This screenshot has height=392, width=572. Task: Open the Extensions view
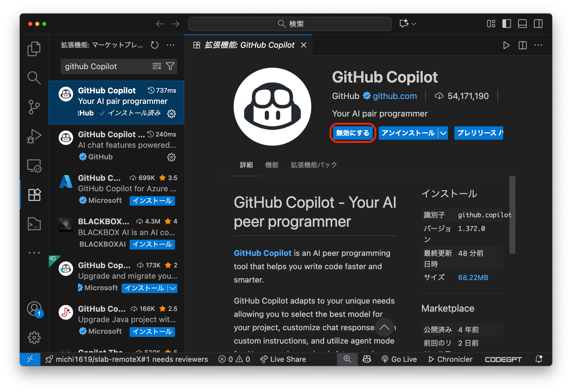pyautogui.click(x=34, y=194)
